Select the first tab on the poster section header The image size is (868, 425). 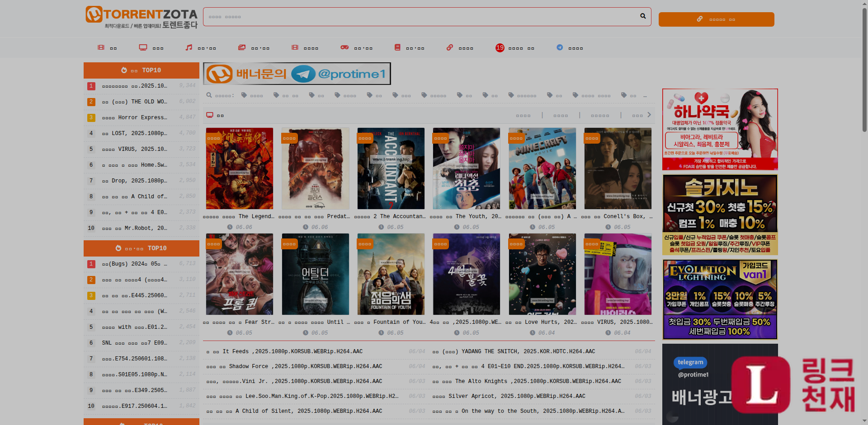tap(523, 116)
